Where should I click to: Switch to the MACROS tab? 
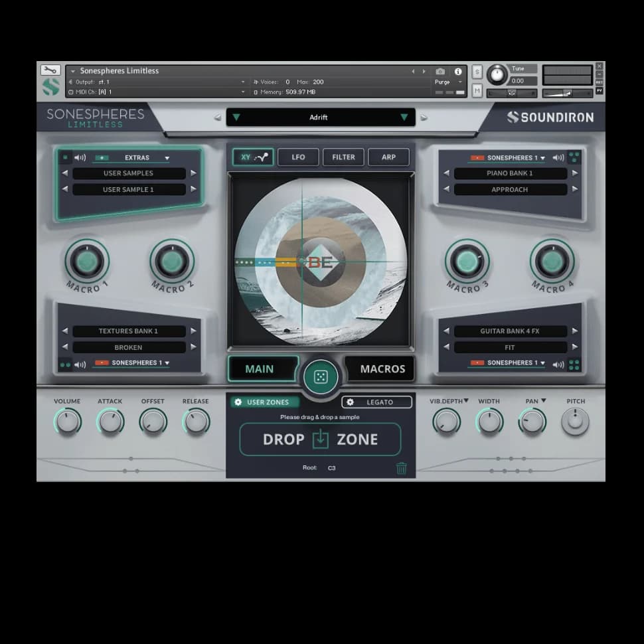click(380, 368)
